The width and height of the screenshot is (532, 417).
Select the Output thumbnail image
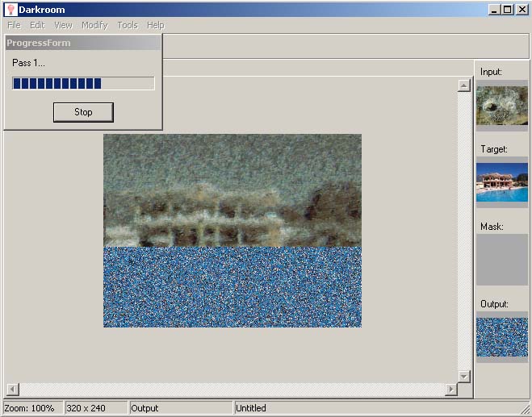pyautogui.click(x=502, y=337)
